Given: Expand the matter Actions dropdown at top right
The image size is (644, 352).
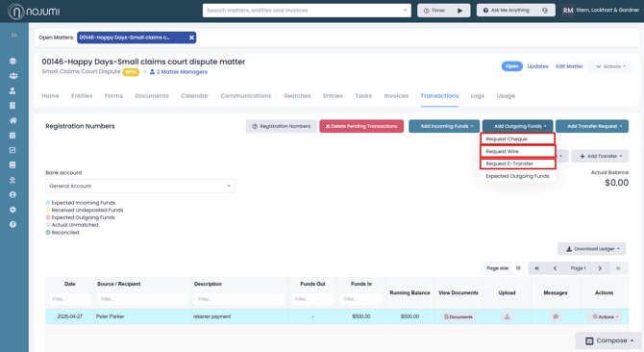Looking at the screenshot, I should click(610, 66).
